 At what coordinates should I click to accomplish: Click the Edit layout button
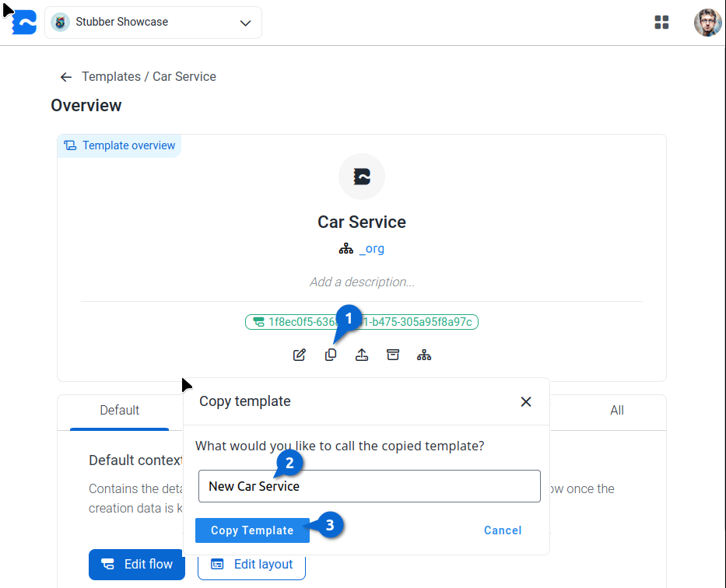[x=251, y=565]
